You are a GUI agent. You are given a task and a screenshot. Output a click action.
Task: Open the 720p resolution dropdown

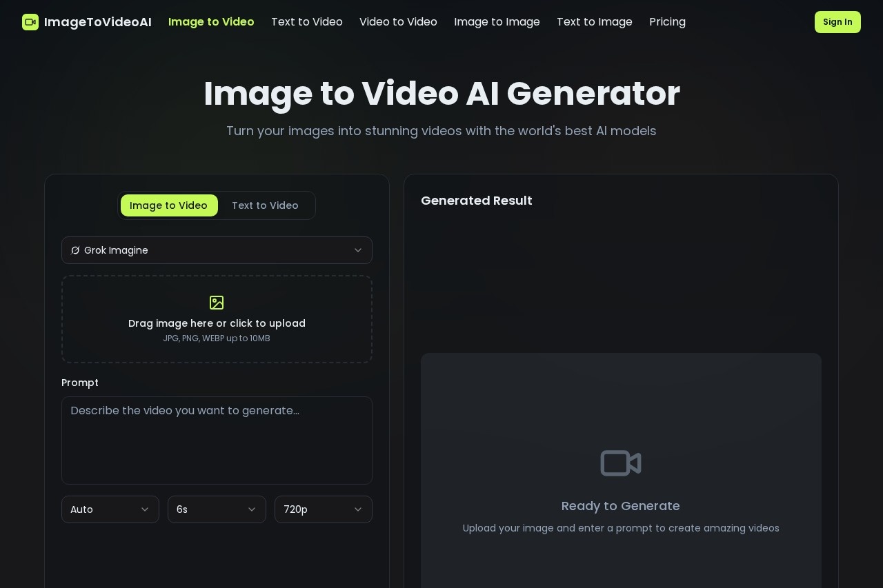coord(324,509)
